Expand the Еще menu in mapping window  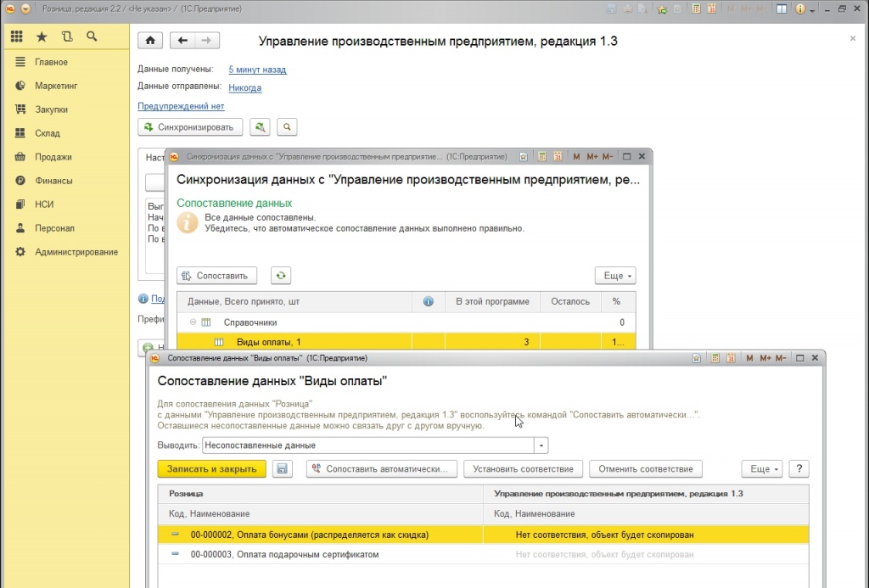[760, 469]
